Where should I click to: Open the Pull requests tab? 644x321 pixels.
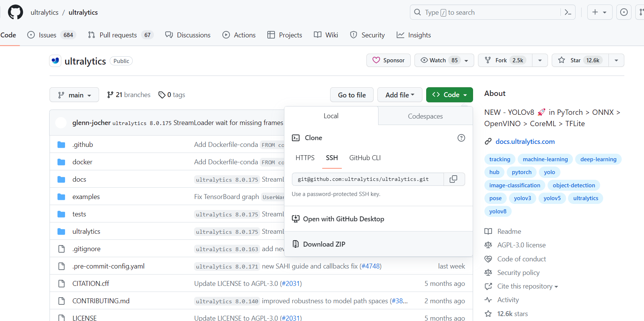[x=121, y=35]
